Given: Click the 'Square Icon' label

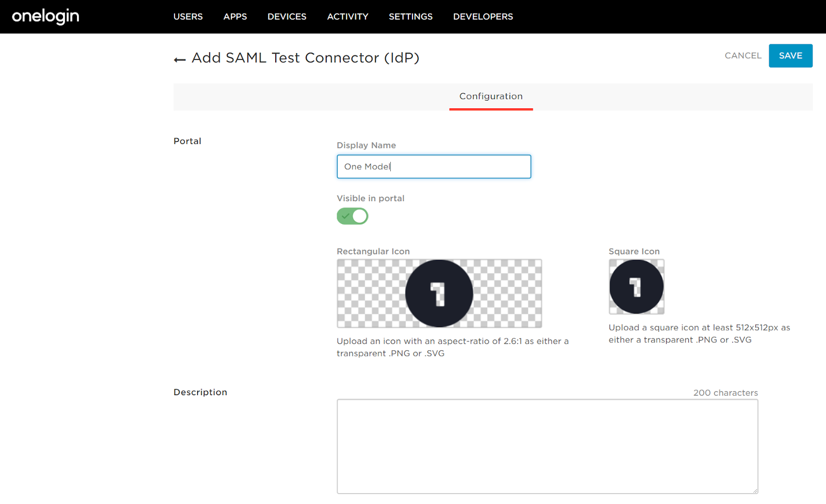Looking at the screenshot, I should [634, 251].
